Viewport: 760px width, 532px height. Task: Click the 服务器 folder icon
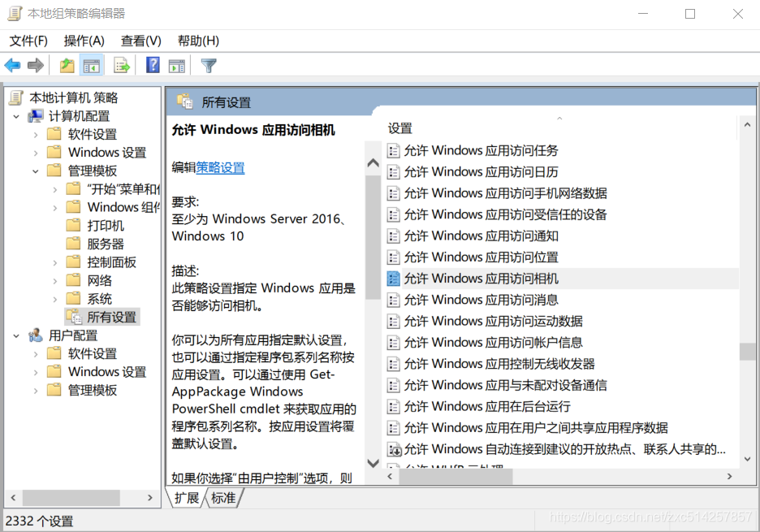(73, 244)
